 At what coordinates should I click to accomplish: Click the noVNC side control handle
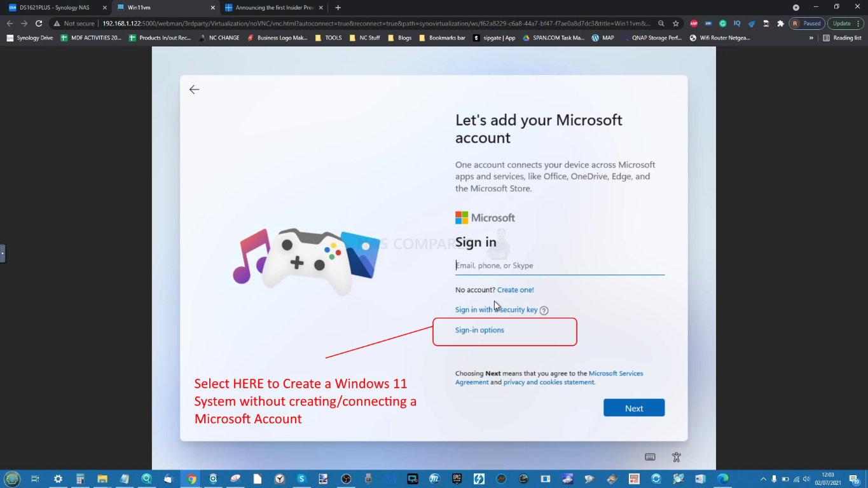[3, 253]
